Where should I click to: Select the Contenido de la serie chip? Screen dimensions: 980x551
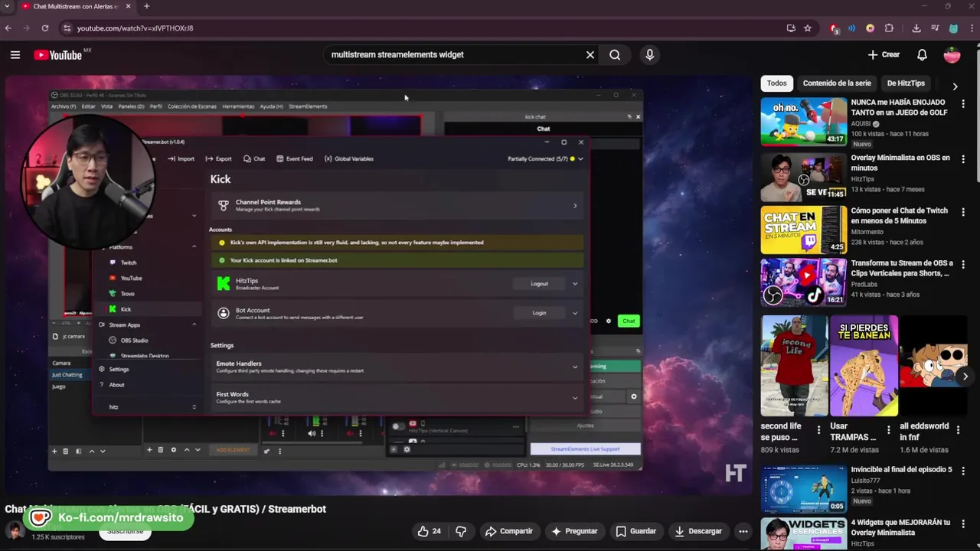(x=837, y=83)
